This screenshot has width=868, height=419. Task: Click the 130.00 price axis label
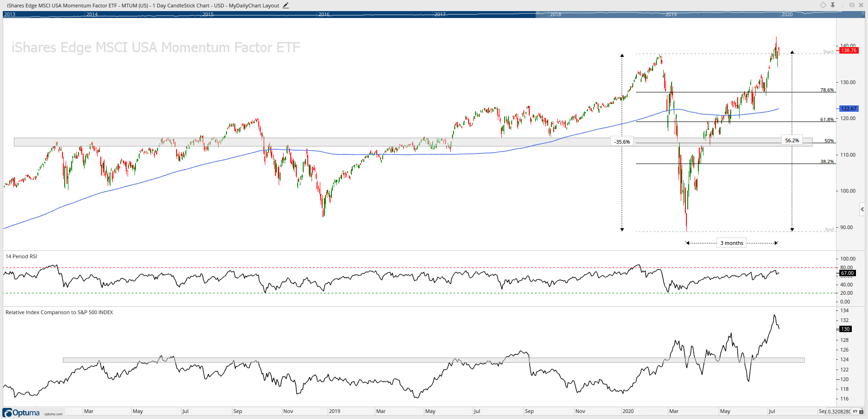848,82
